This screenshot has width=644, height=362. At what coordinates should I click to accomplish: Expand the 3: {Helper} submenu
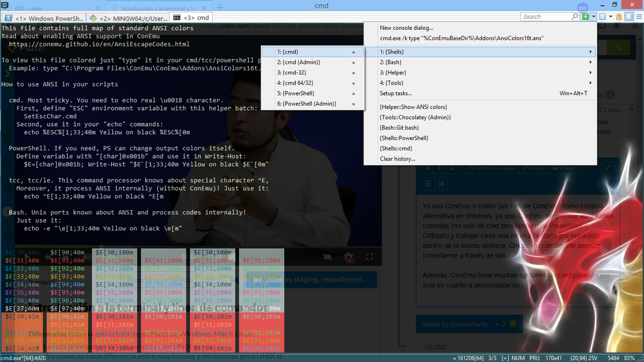tap(480, 72)
